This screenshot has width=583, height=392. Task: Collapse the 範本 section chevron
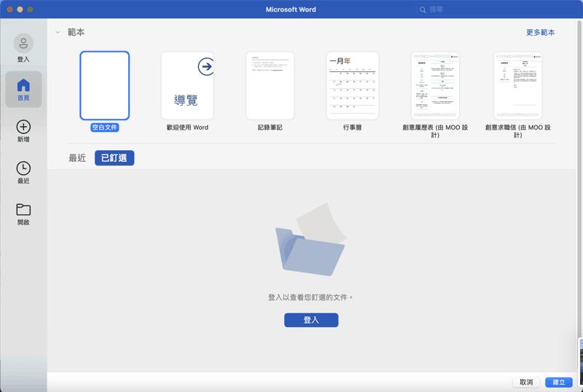58,32
